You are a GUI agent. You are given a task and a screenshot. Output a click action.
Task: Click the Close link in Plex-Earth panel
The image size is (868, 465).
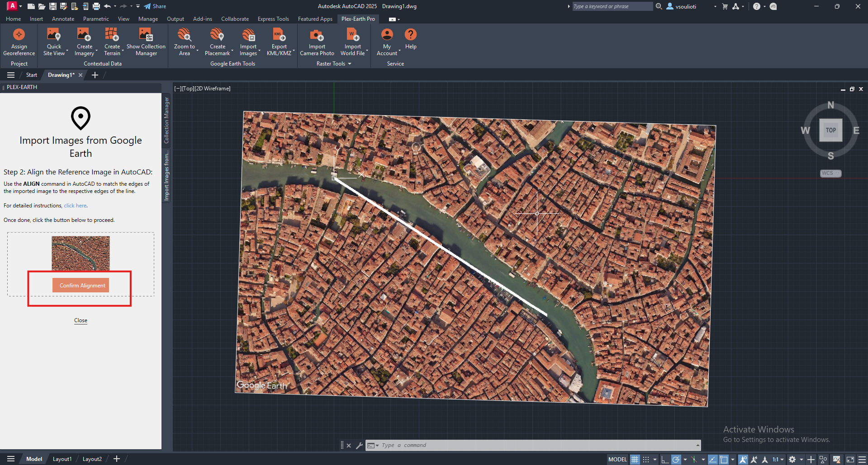tap(81, 320)
